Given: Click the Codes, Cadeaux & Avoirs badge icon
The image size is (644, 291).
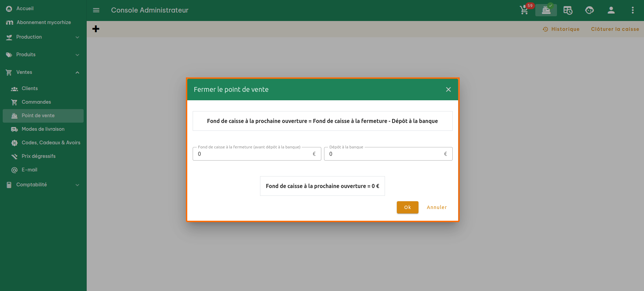Looking at the screenshot, I should (x=14, y=143).
